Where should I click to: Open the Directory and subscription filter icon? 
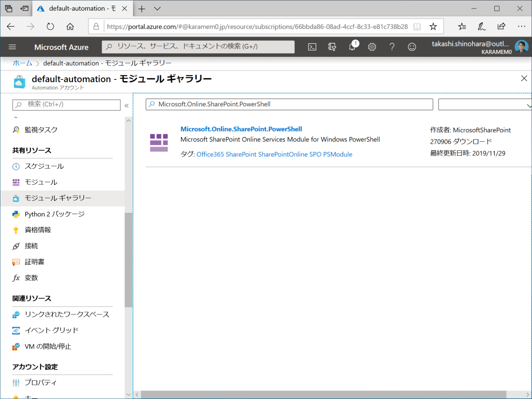point(332,47)
